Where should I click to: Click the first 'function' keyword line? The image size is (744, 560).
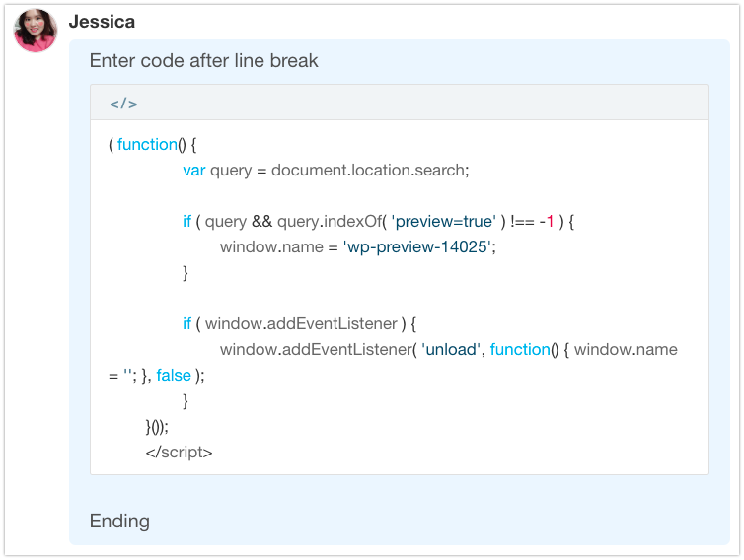coord(146,144)
